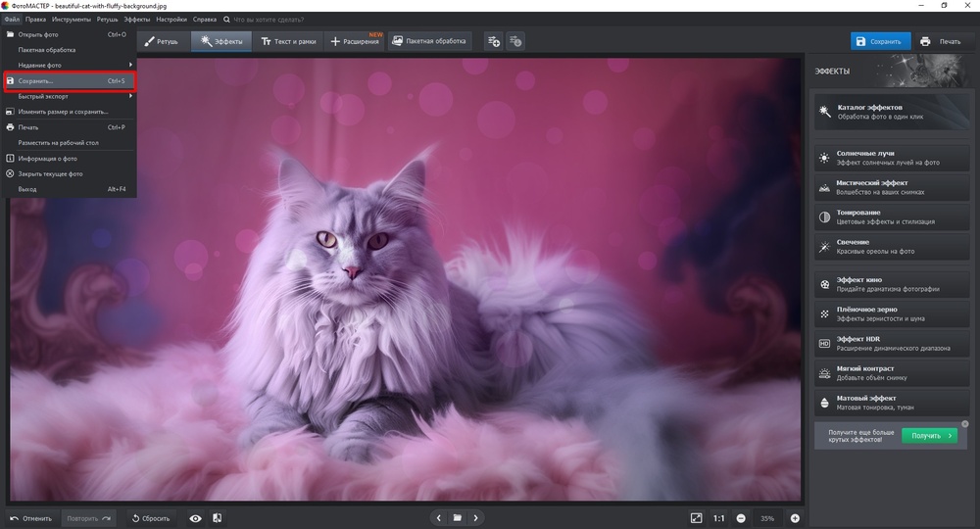
Task: Click the fit-to-screen icon
Action: 696,518
